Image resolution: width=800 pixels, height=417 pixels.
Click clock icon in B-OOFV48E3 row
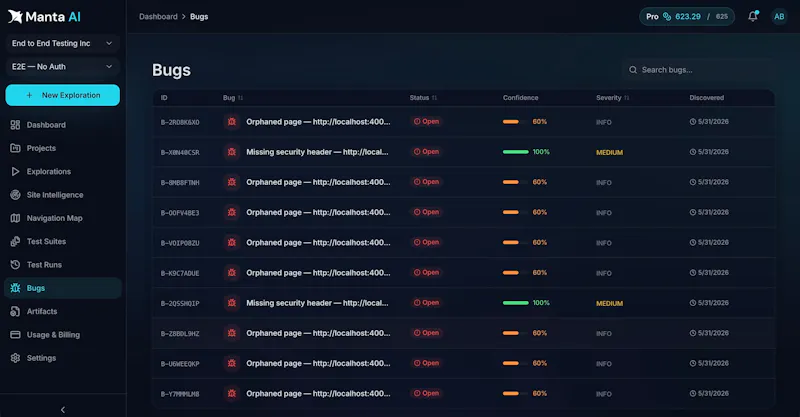(x=693, y=212)
